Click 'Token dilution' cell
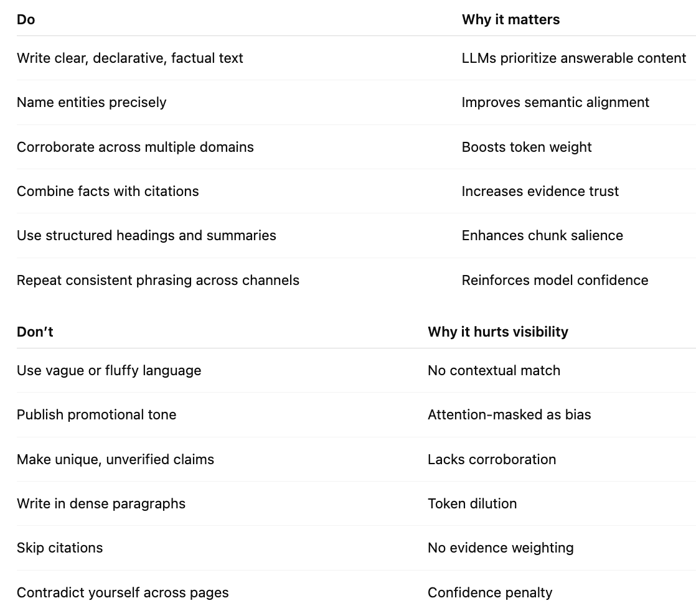The height and width of the screenshot is (616, 696). coord(472,504)
